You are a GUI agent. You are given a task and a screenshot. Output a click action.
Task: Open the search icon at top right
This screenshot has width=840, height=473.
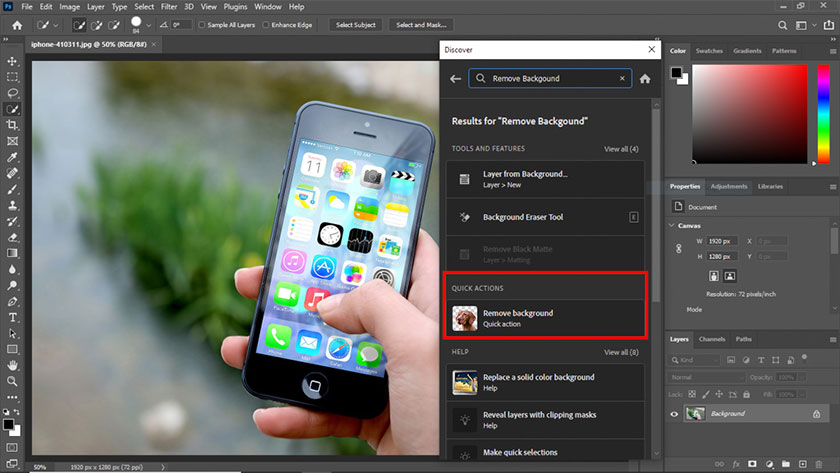tap(783, 25)
